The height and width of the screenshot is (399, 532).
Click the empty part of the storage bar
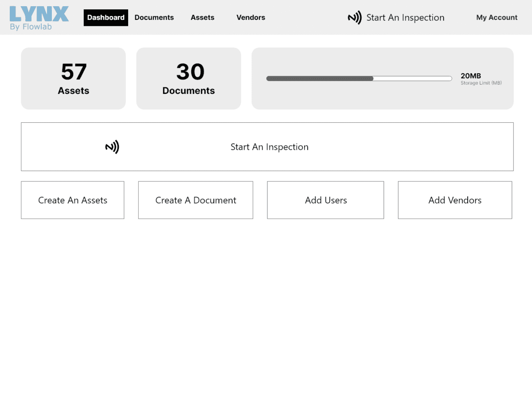pyautogui.click(x=412, y=78)
